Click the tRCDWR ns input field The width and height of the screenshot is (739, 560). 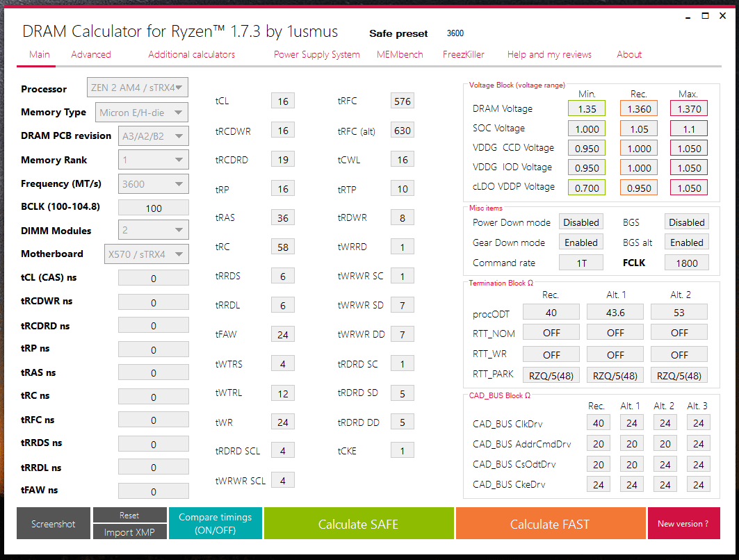(153, 302)
